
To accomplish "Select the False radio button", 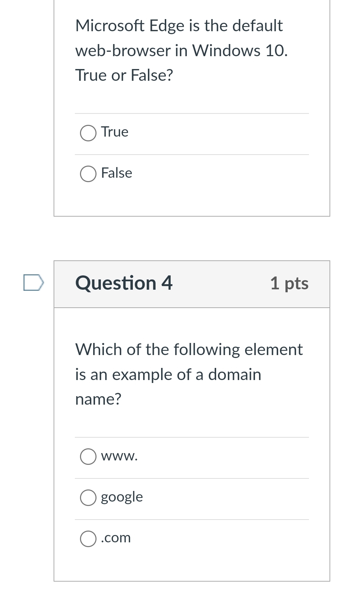I will [88, 174].
